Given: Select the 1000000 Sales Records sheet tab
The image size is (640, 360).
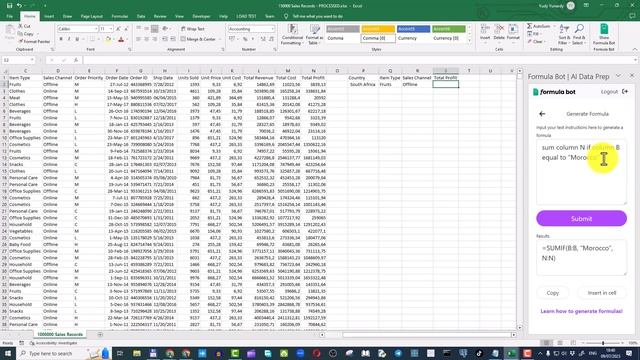Looking at the screenshot, I should [60, 334].
